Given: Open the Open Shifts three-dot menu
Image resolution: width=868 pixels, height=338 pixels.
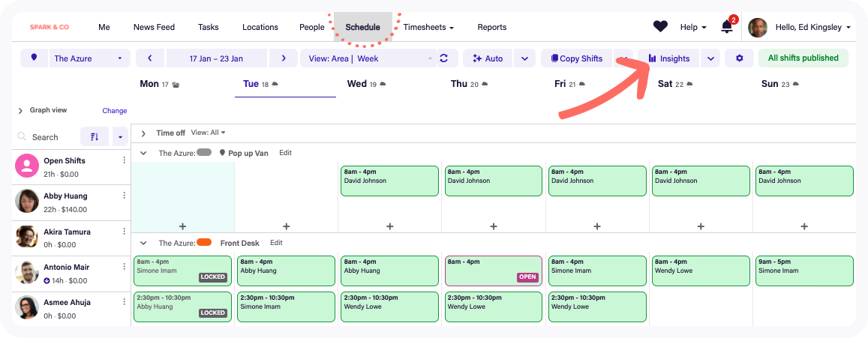Looking at the screenshot, I should (x=125, y=160).
